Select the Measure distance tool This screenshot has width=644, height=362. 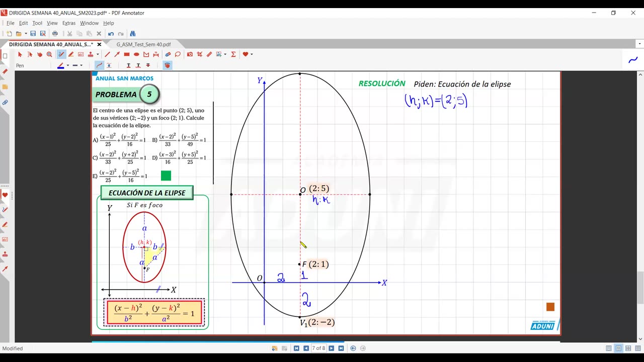click(156, 54)
